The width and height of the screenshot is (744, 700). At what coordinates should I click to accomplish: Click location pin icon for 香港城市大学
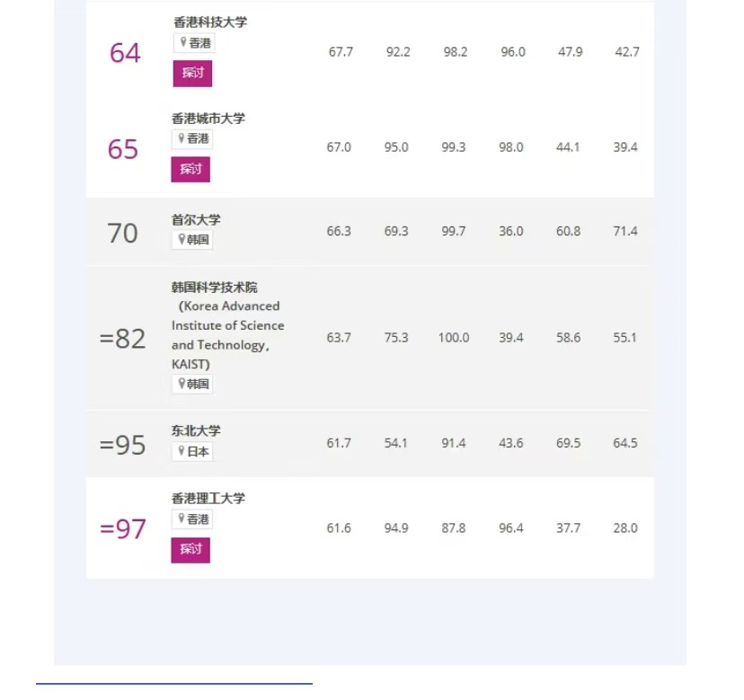[x=182, y=138]
